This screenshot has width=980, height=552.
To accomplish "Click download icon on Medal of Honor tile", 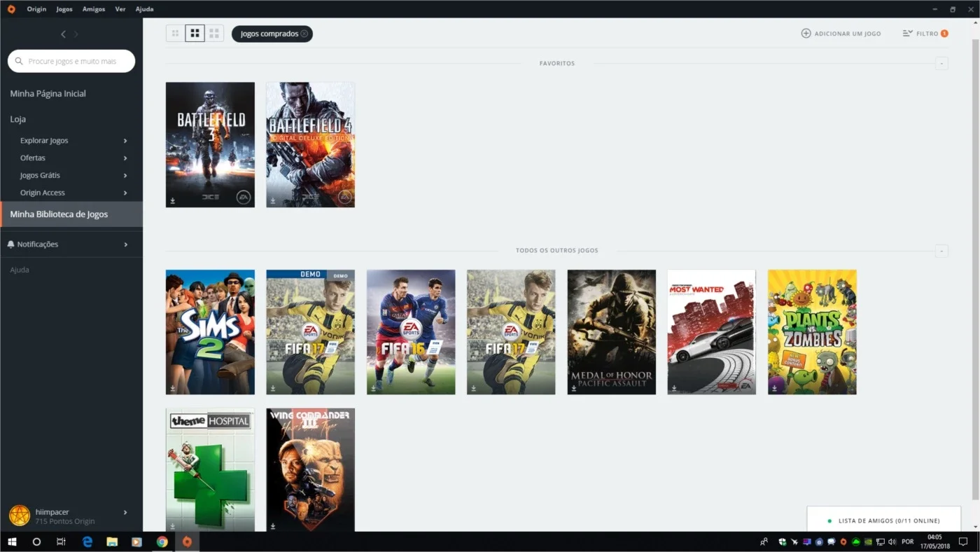I will tap(574, 388).
